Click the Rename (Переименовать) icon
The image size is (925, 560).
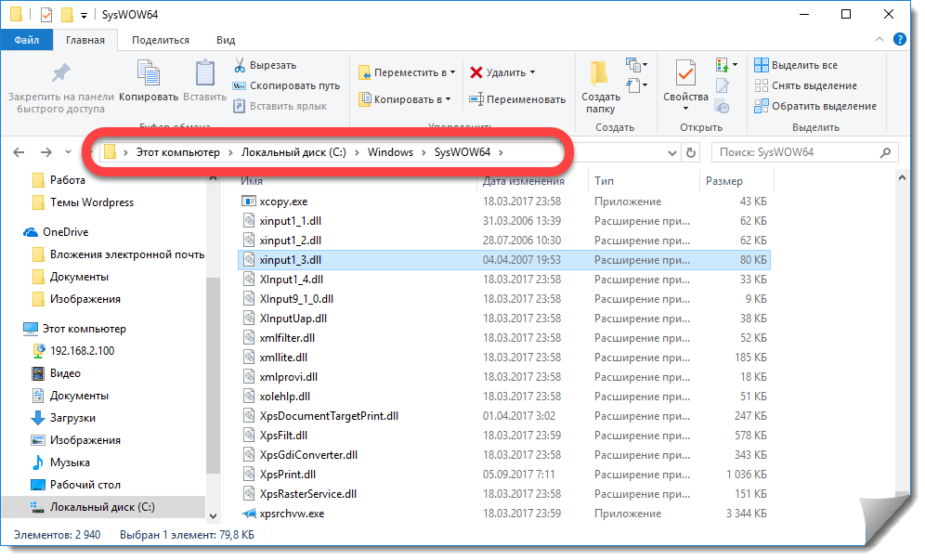click(476, 99)
